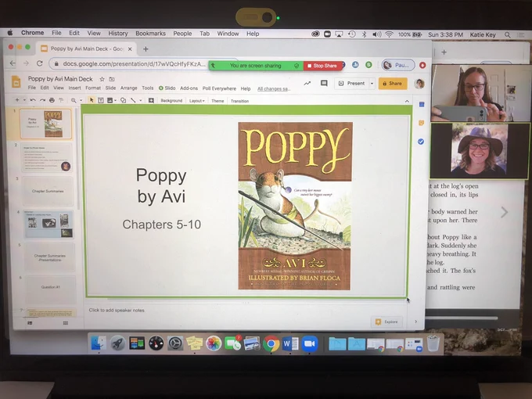Open the File menu in Slides

tap(32, 88)
